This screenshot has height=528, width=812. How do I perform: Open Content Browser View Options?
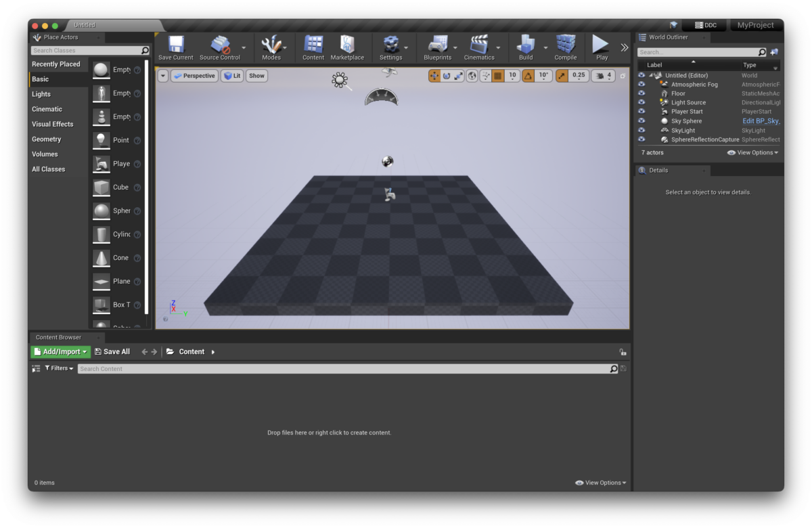tap(600, 483)
